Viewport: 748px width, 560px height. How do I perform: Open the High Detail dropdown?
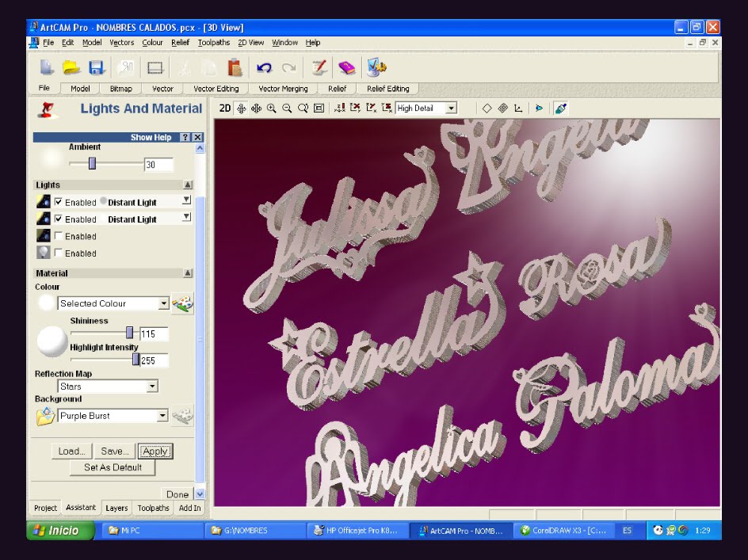[x=451, y=109]
